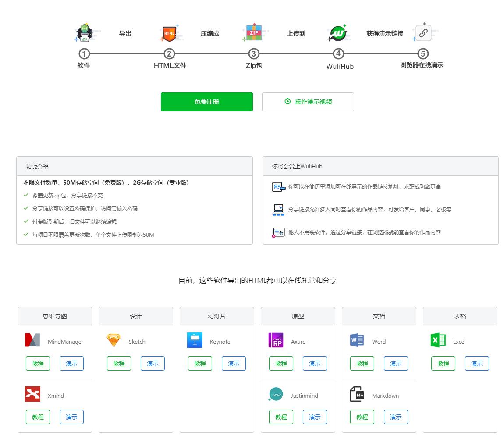Click the 文档 category header
The width and height of the screenshot is (504, 442).
tap(379, 316)
